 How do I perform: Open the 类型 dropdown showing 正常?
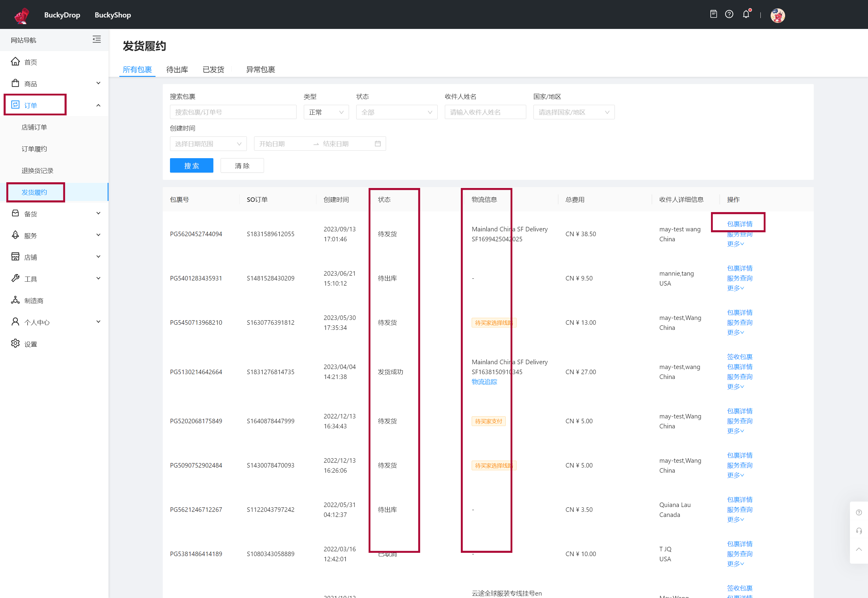[x=326, y=112]
